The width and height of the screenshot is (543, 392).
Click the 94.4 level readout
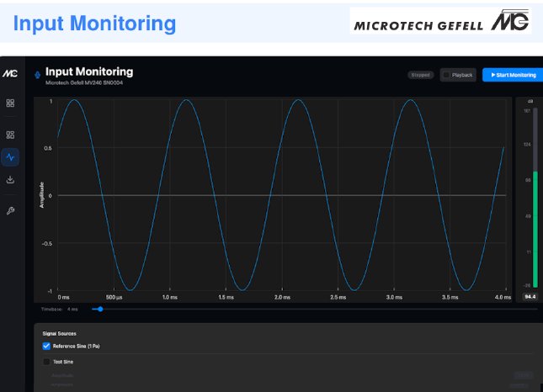[x=530, y=296]
